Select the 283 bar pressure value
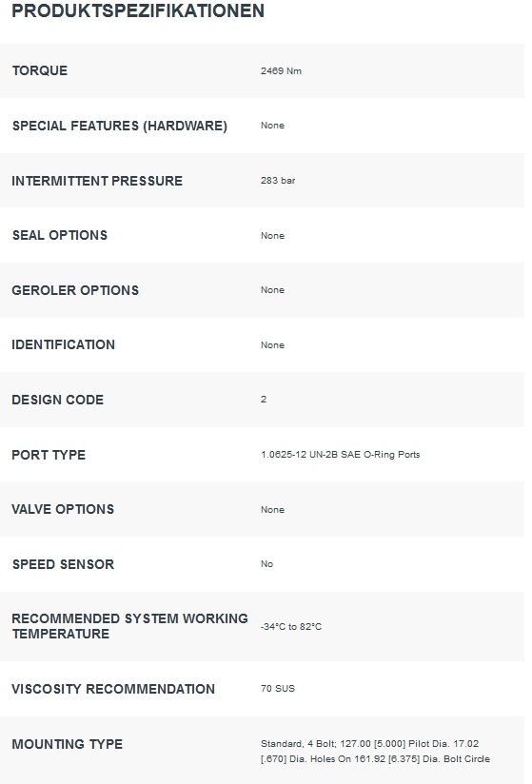532x784 pixels. click(278, 181)
